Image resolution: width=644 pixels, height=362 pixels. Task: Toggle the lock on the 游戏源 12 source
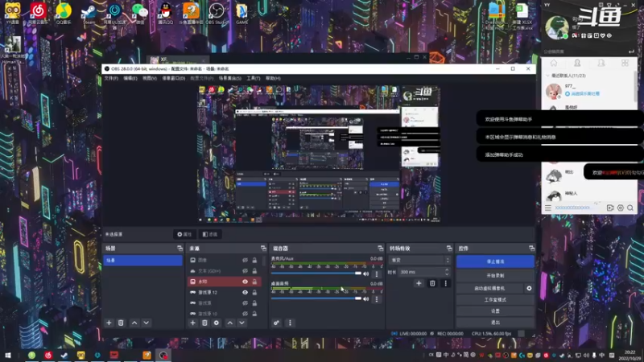click(x=254, y=292)
